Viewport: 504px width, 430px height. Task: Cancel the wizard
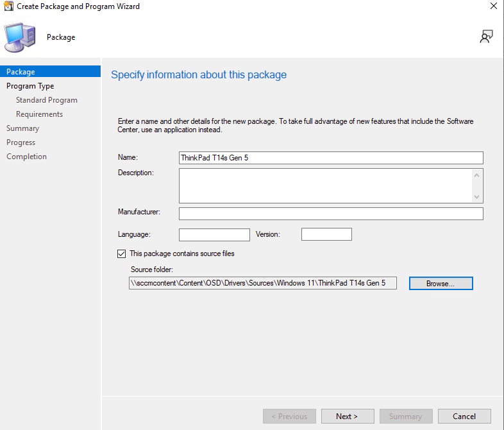464,416
